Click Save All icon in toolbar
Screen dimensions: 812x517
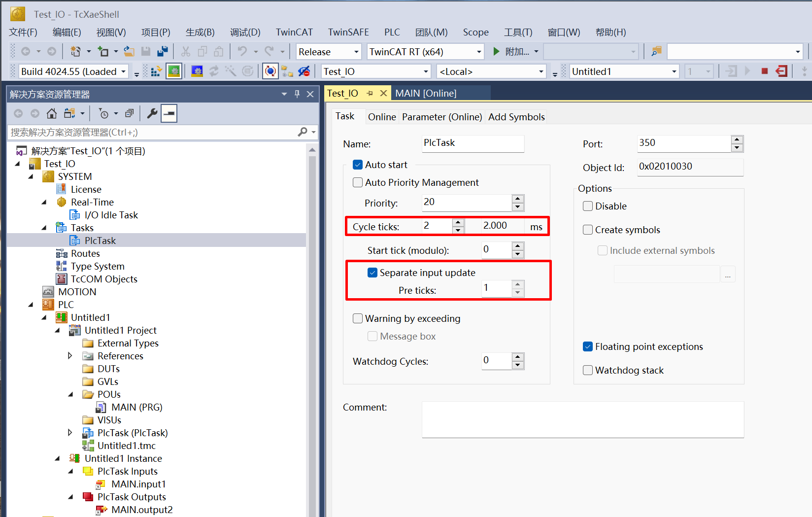(x=162, y=51)
